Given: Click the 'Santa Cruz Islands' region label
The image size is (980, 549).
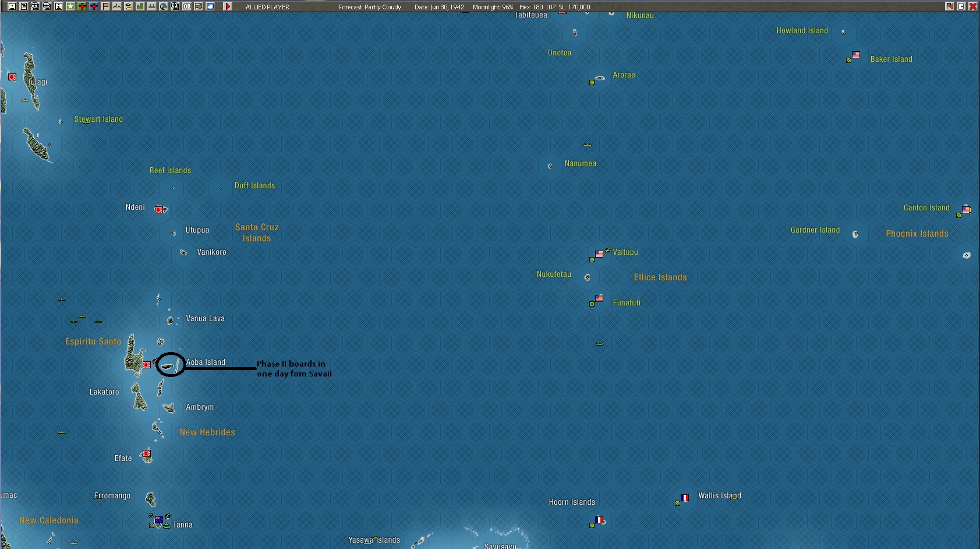Looking at the screenshot, I should pyautogui.click(x=257, y=233).
